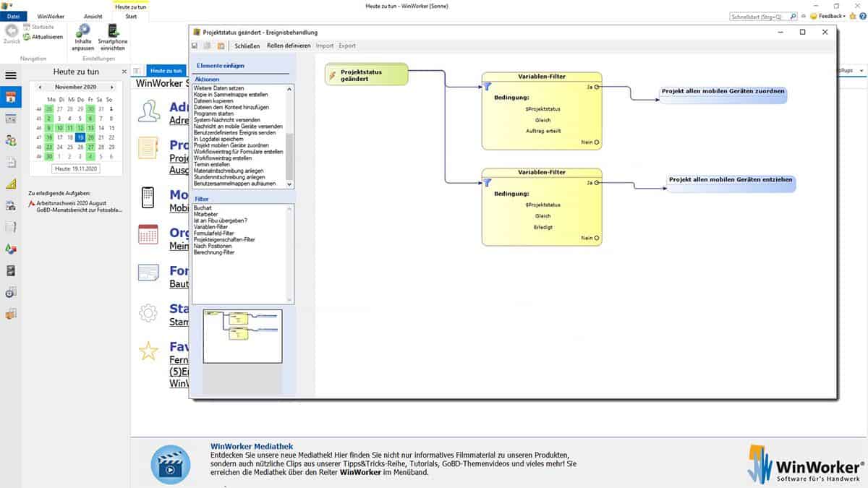Click Ja connector of Erledigt filter
868x488 pixels.
(x=597, y=182)
